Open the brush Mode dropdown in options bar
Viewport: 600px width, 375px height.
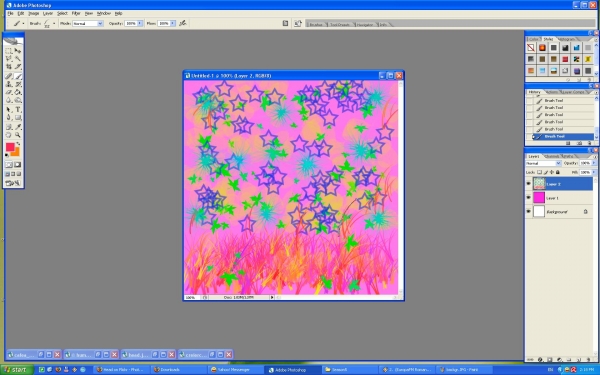coord(88,23)
